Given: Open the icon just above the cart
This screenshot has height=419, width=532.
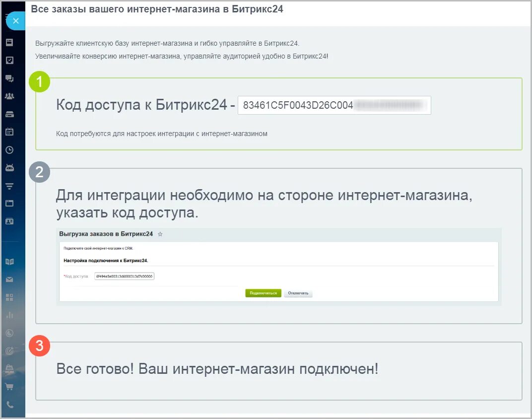Looking at the screenshot, I should (9, 369).
